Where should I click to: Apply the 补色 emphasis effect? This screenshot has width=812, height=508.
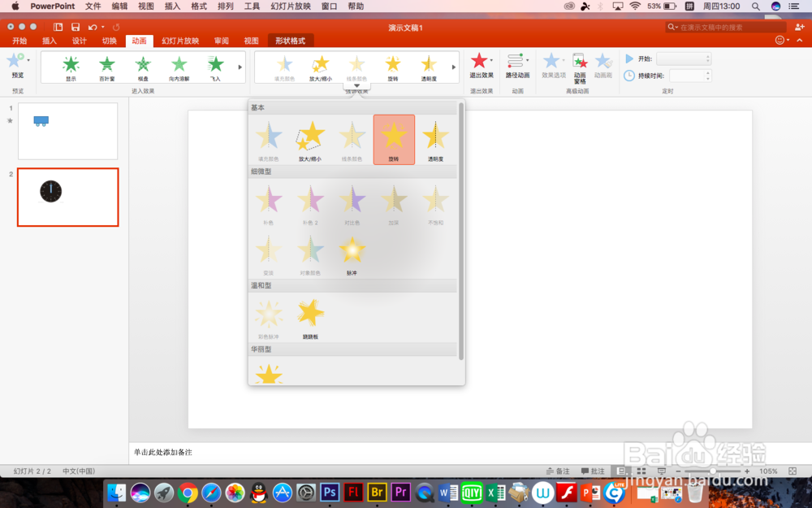tap(268, 204)
